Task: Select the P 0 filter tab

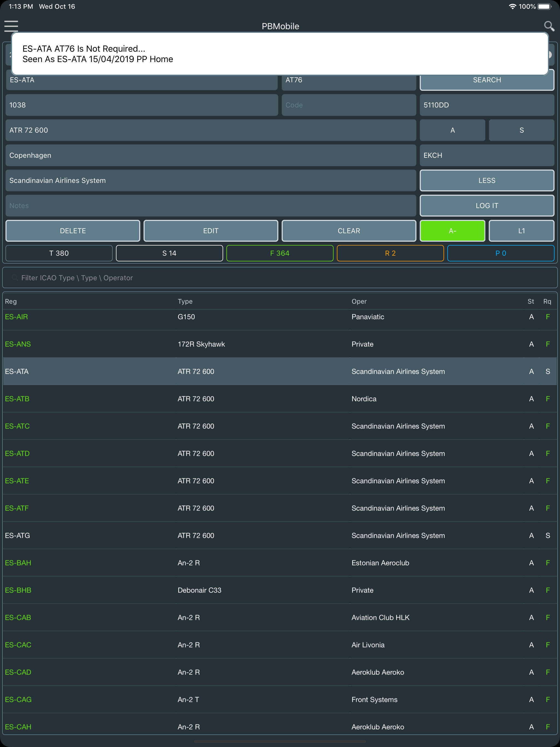Action: (501, 253)
